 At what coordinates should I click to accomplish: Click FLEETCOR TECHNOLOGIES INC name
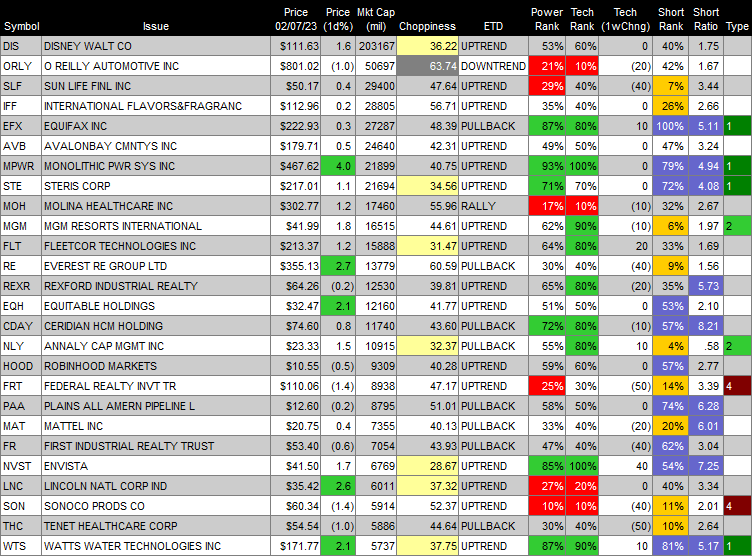[120, 246]
